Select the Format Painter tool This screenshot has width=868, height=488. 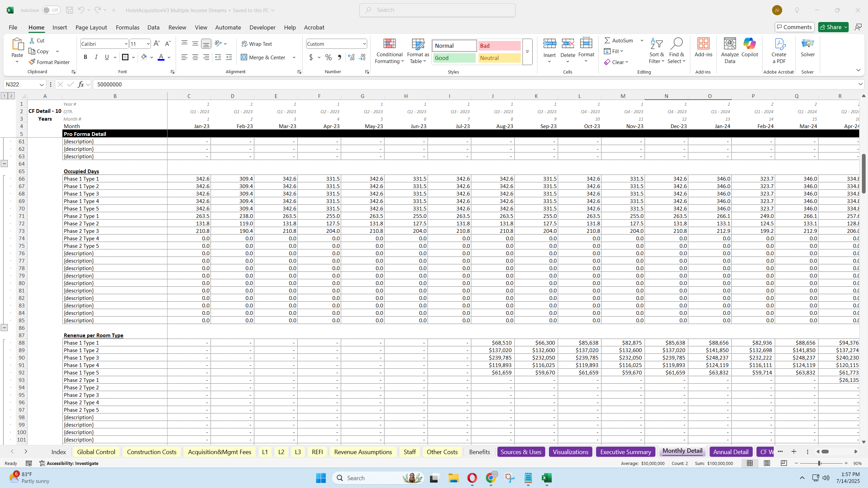coord(49,62)
